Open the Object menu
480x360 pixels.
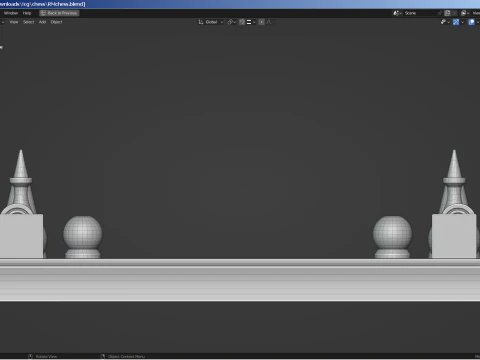(x=56, y=22)
